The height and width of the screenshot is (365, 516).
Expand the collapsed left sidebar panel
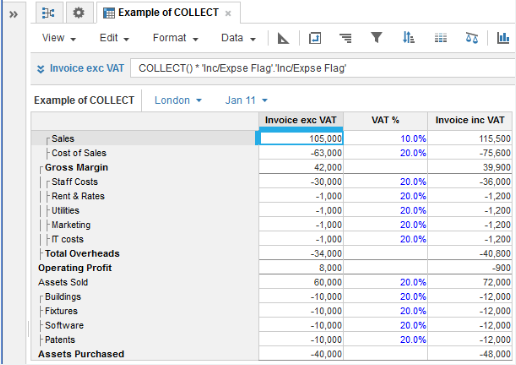click(x=13, y=14)
